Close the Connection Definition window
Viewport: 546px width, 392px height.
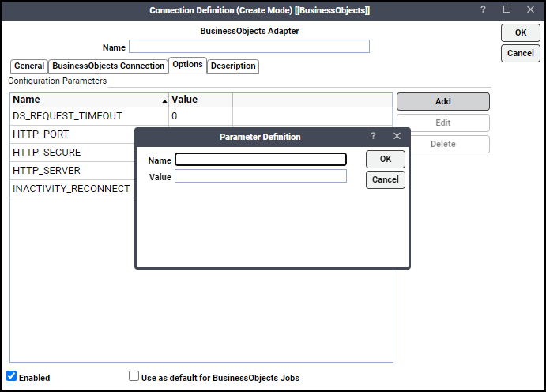click(x=530, y=9)
